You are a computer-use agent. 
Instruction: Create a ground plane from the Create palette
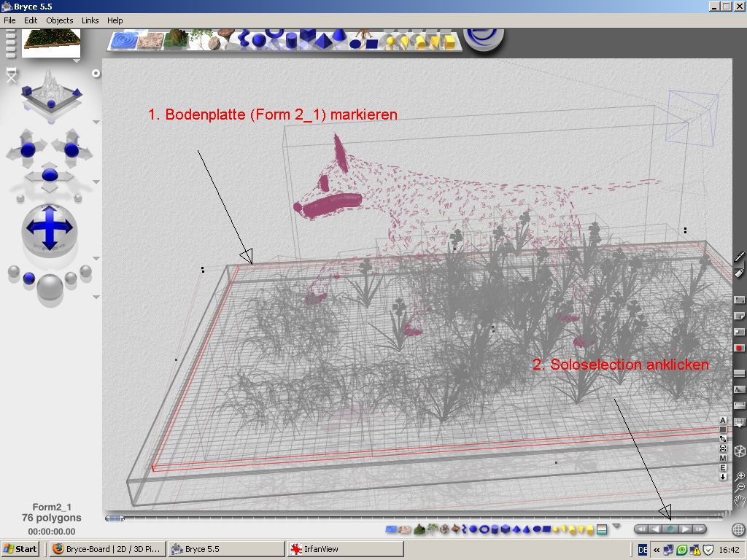(x=150, y=41)
